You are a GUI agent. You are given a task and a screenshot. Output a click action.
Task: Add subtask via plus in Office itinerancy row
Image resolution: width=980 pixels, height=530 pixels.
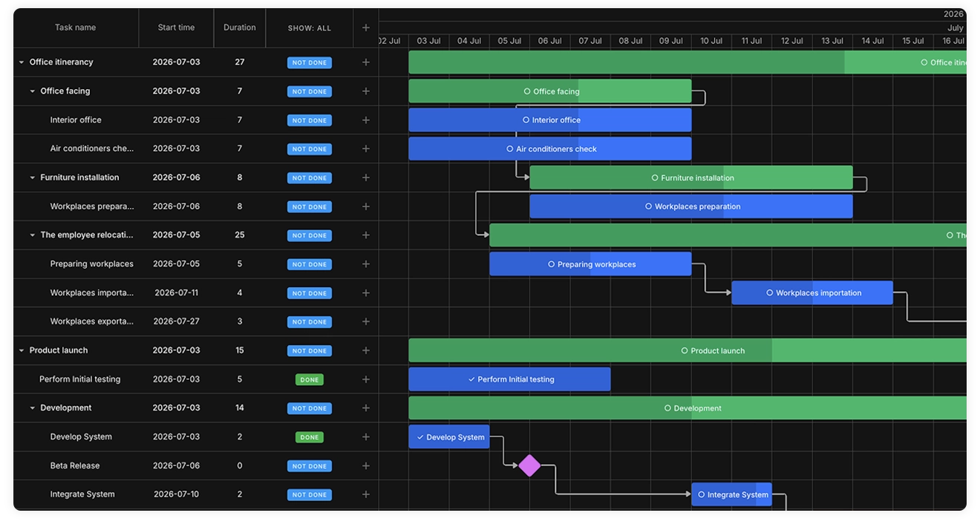point(365,62)
